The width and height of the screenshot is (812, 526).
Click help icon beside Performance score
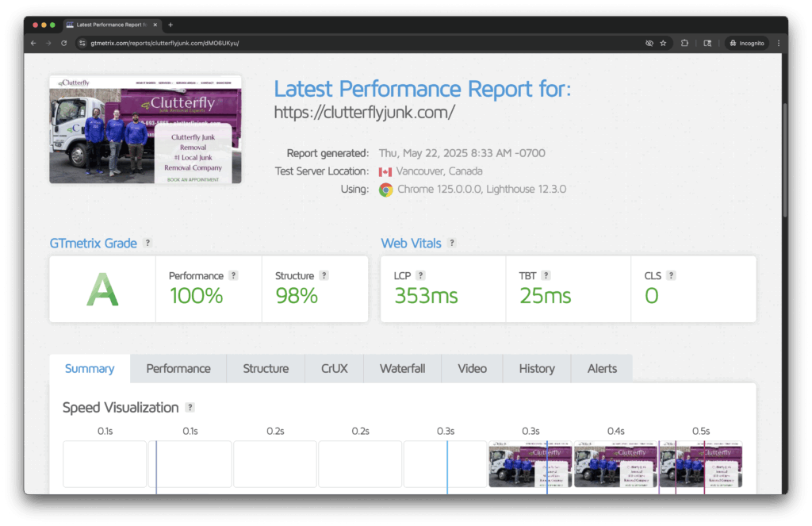tap(234, 275)
